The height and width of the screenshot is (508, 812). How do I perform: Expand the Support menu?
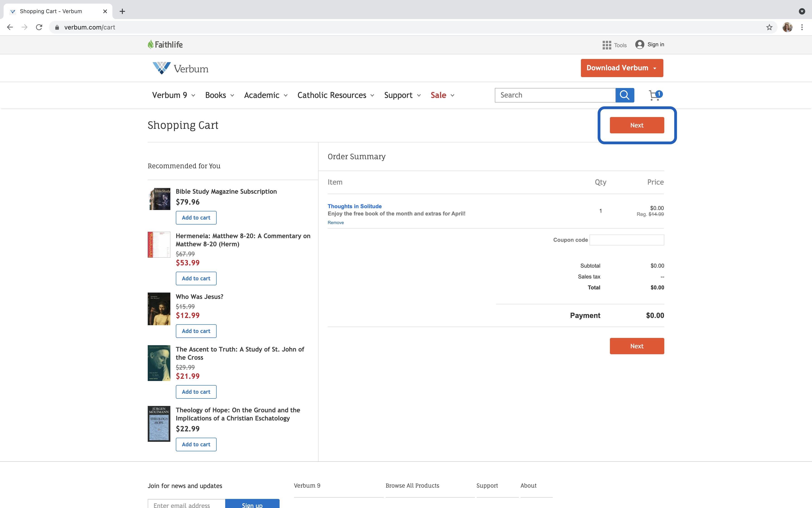[402, 95]
